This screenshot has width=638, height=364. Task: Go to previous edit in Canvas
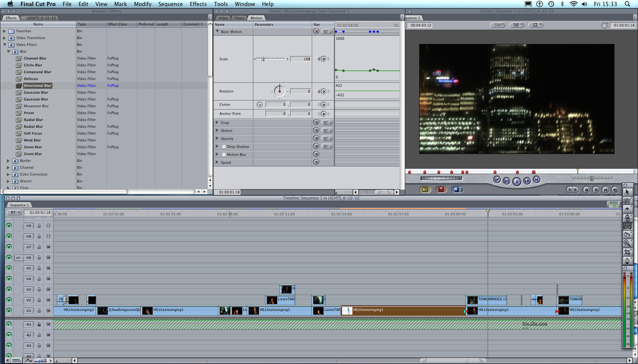pos(497,180)
